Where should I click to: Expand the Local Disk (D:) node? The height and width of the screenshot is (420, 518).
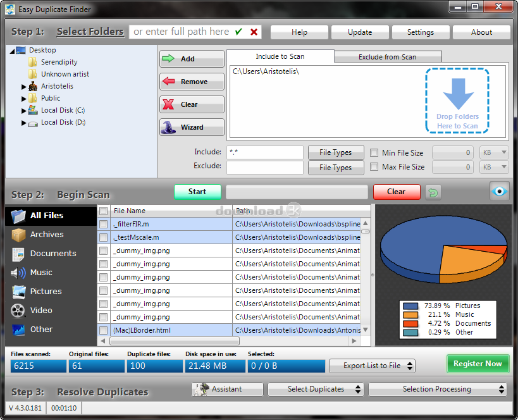pos(23,123)
